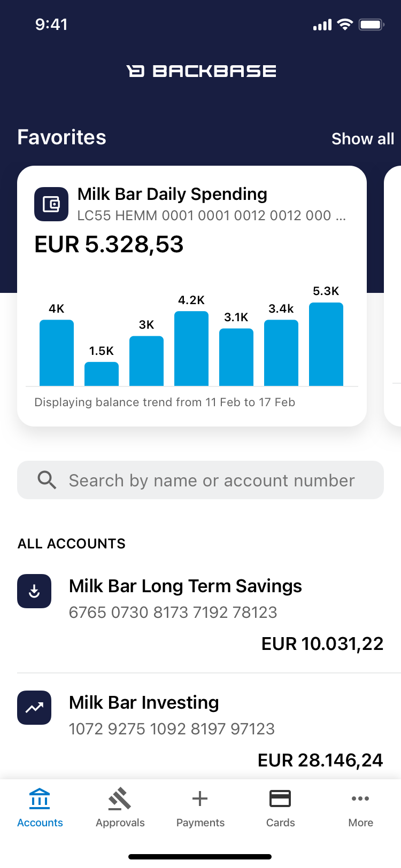The image size is (401, 868).
Task: Tap the Milk Bar Investing trend icon
Action: (x=34, y=708)
